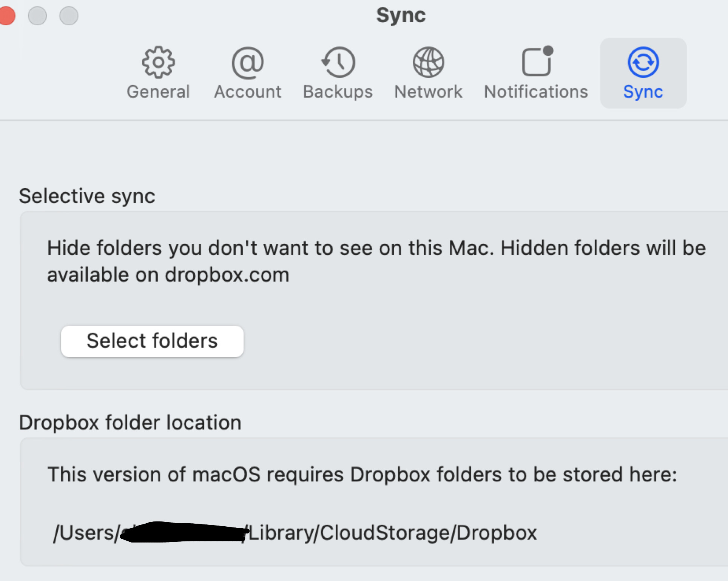
Task: Click the greyed-out minimize window button
Action: 37,16
